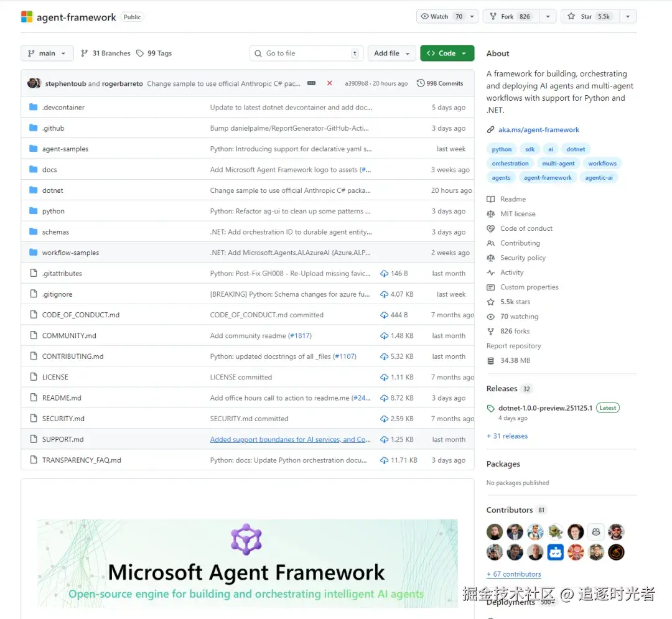This screenshot has width=672, height=619.
Task: Click the Microsoft logo beside agent-framework
Action: point(27,17)
